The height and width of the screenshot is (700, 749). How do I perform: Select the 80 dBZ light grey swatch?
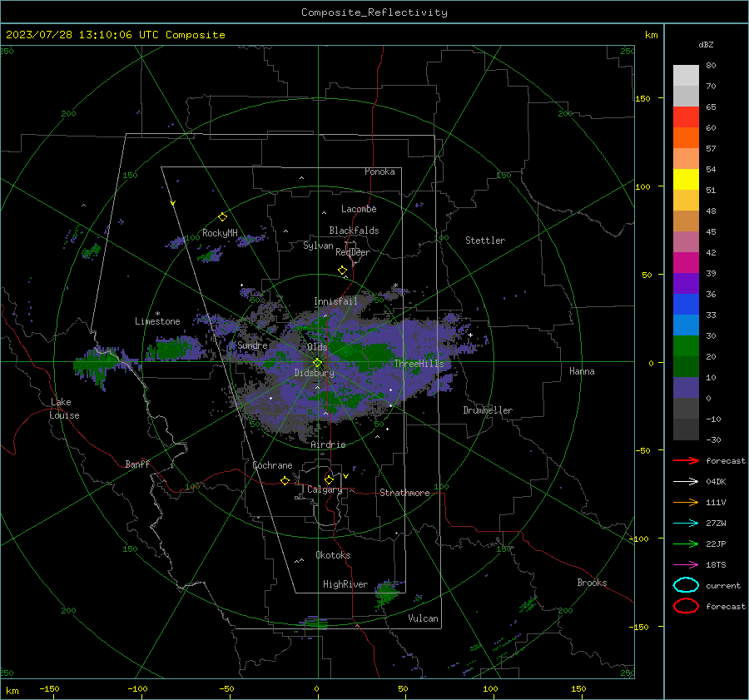pyautogui.click(x=686, y=75)
